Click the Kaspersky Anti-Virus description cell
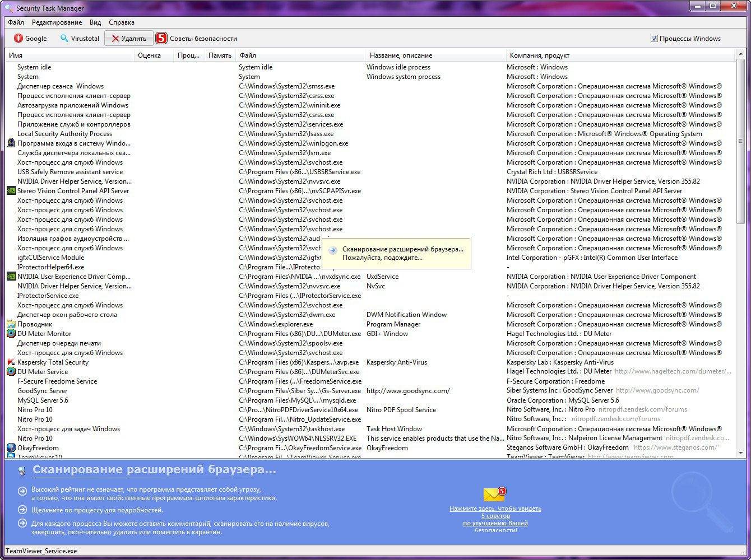 pos(397,362)
